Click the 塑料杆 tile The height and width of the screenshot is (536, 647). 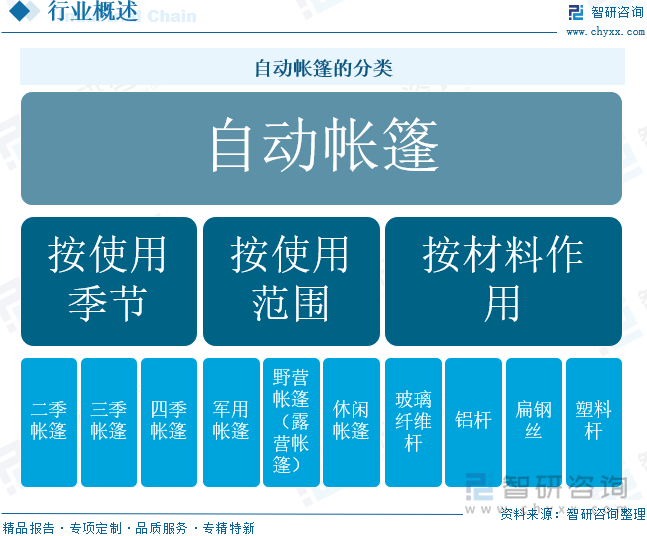click(x=594, y=422)
